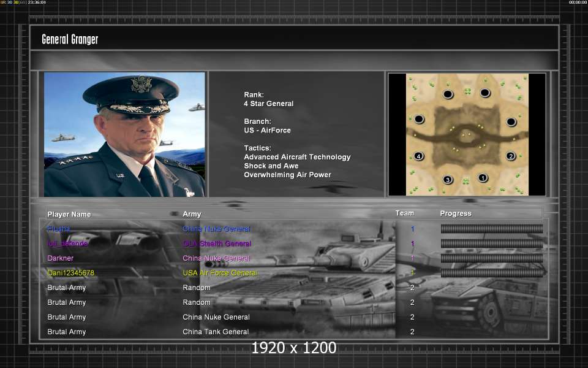The height and width of the screenshot is (368, 588).
Task: Click start position 2 on the minimap
Action: [510, 156]
